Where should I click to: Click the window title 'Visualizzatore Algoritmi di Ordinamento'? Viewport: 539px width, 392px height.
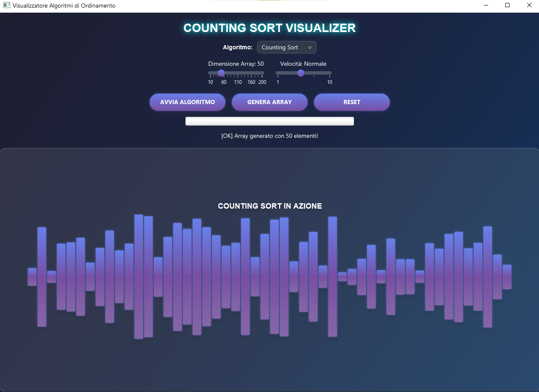point(64,6)
